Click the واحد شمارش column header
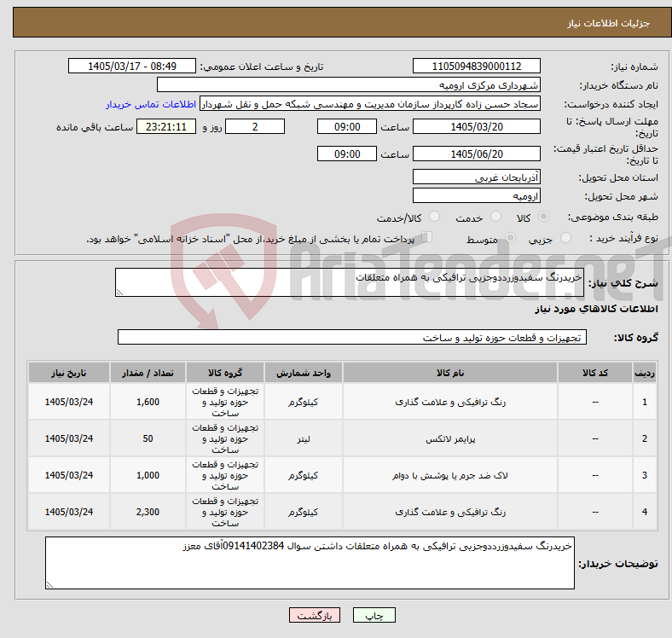 pyautogui.click(x=303, y=373)
